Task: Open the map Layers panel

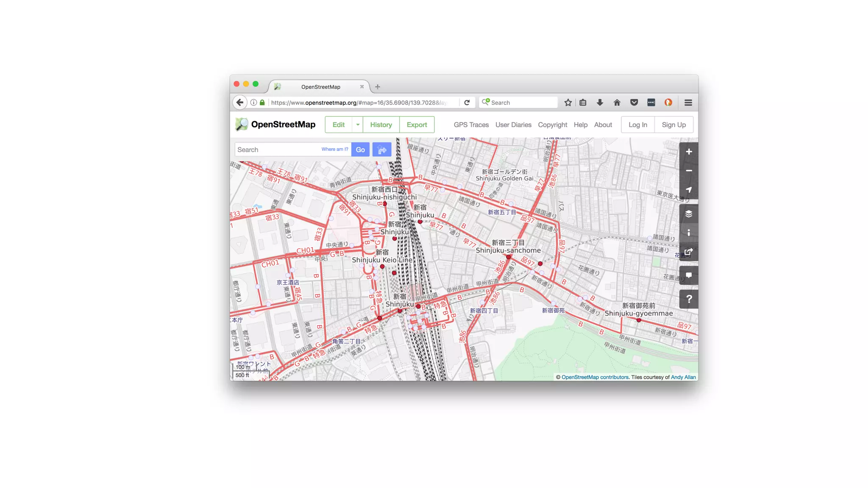Action: click(689, 214)
